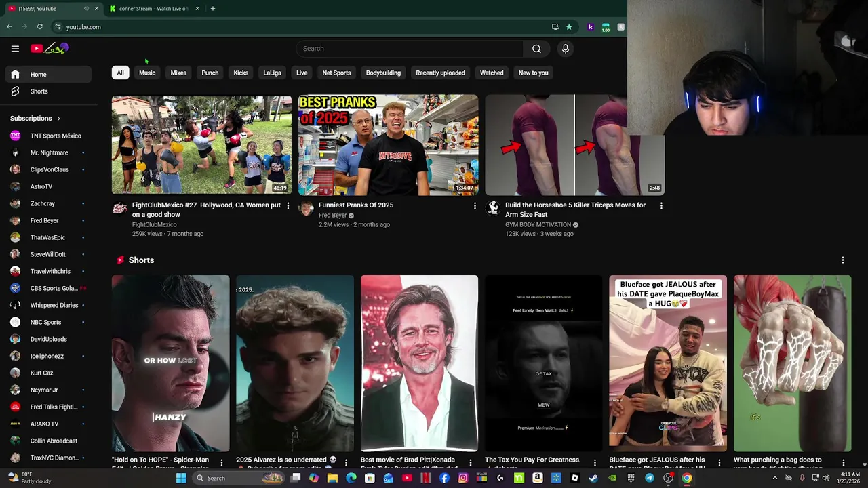The width and height of the screenshot is (868, 488).
Task: Click the search magnifier button
Action: click(536, 49)
